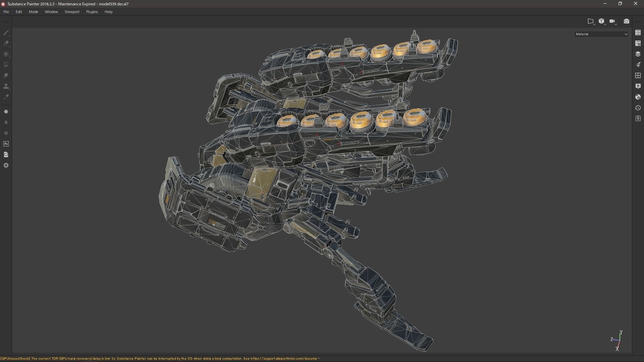Image resolution: width=644 pixels, height=362 pixels.
Task: Open the 3D cube viewport mode options
Action: pyautogui.click(x=602, y=21)
